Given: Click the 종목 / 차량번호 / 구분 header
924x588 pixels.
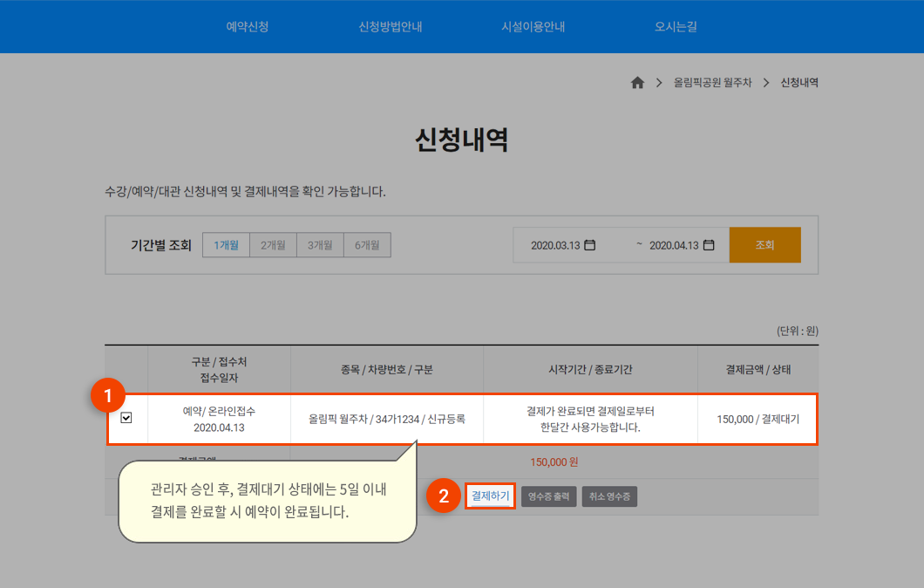Looking at the screenshot, I should coord(386,370).
